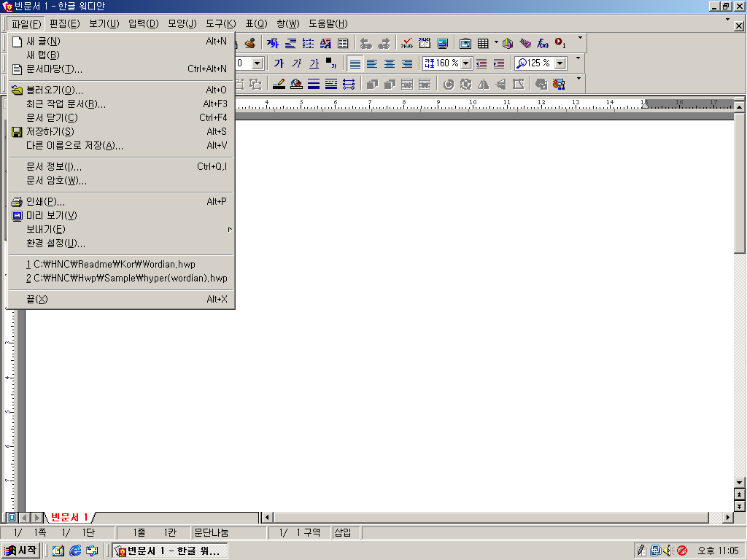Click the increase indent icon
The width and height of the screenshot is (747, 560).
pyautogui.click(x=499, y=63)
